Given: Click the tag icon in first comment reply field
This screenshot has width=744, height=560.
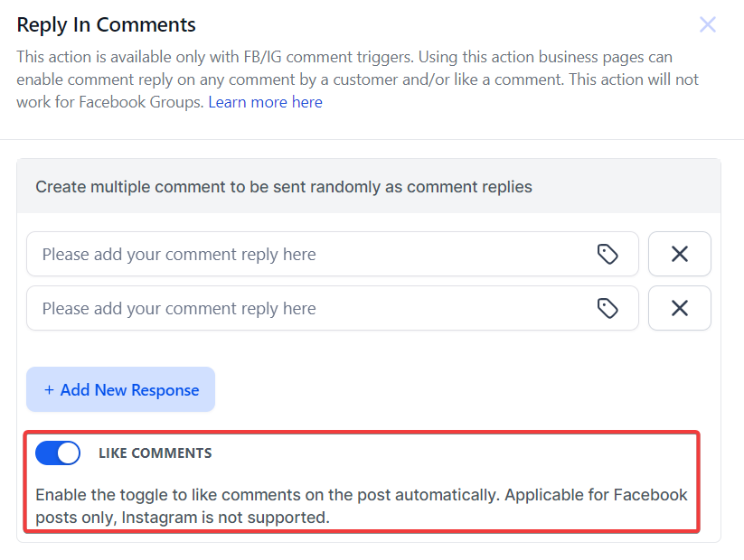Looking at the screenshot, I should (607, 255).
